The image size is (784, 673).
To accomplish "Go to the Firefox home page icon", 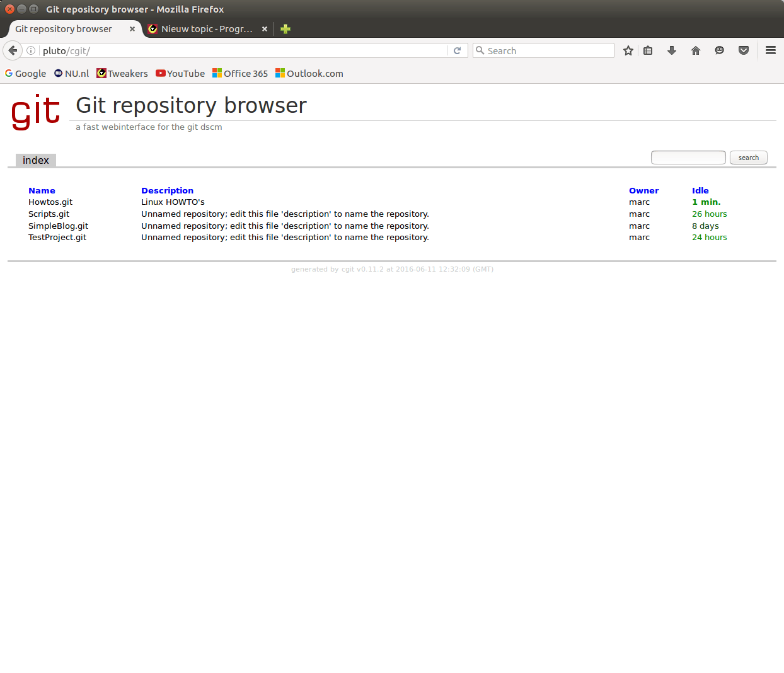I will click(x=696, y=50).
